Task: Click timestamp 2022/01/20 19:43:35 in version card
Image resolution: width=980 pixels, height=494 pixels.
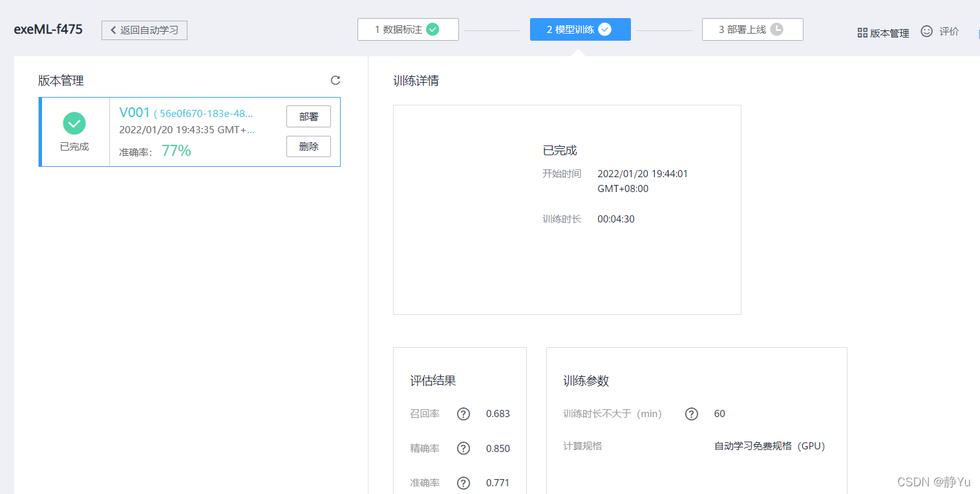Action: (x=187, y=129)
